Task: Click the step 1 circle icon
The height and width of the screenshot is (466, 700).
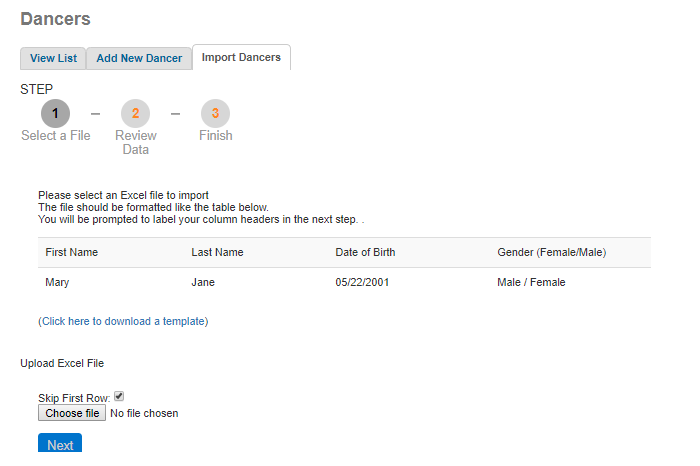Action: (55, 113)
